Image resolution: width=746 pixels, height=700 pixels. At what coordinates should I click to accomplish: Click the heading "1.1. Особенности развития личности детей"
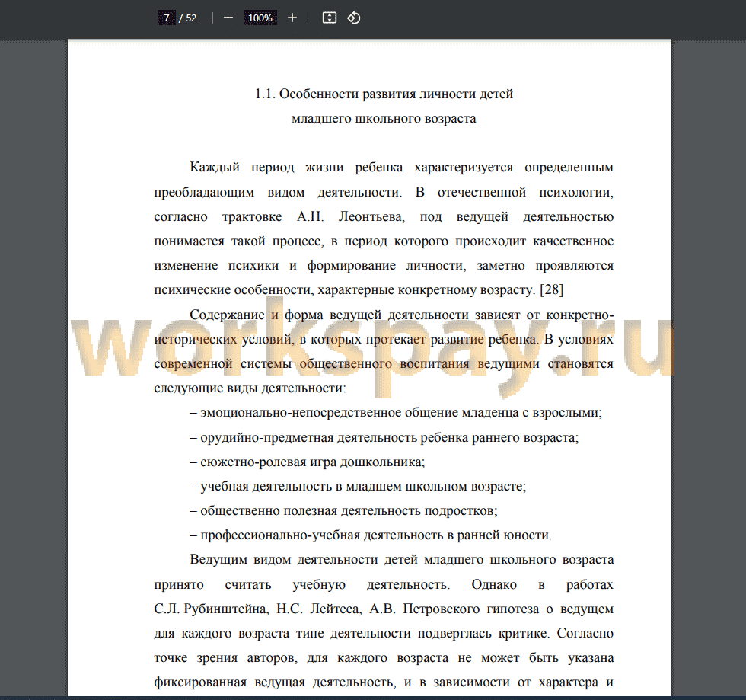(384, 94)
